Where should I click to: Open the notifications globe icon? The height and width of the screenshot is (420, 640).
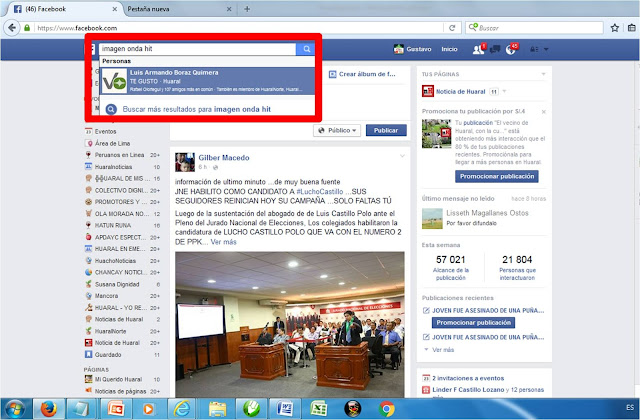(x=510, y=49)
